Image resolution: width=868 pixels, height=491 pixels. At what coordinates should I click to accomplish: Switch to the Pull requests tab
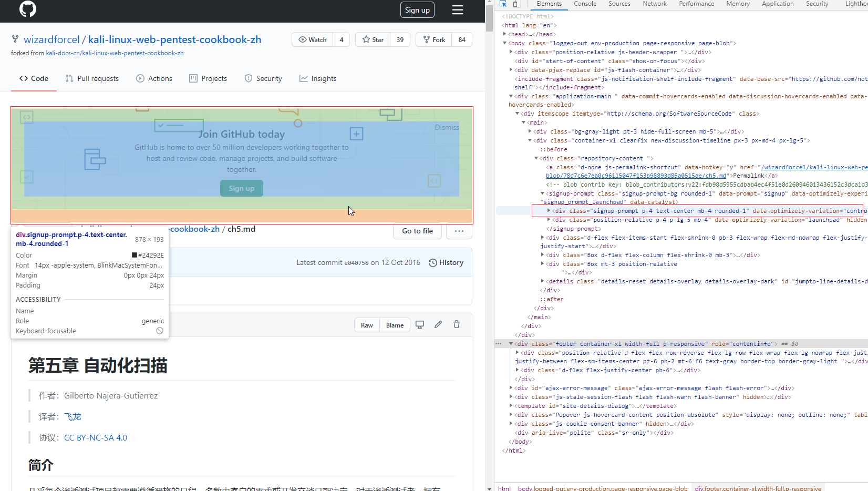click(x=92, y=78)
